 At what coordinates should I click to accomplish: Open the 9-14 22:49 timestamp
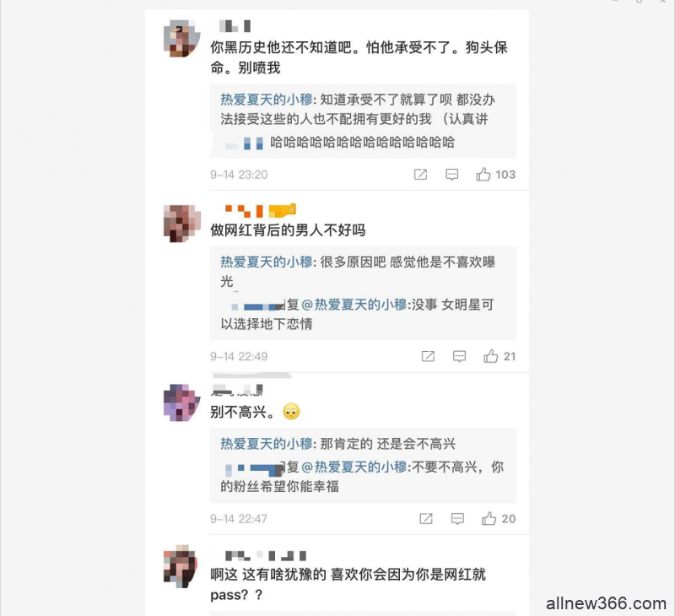point(239,356)
